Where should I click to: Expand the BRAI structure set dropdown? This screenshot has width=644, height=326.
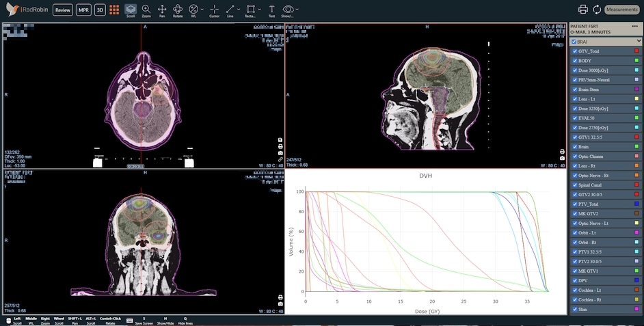click(639, 42)
